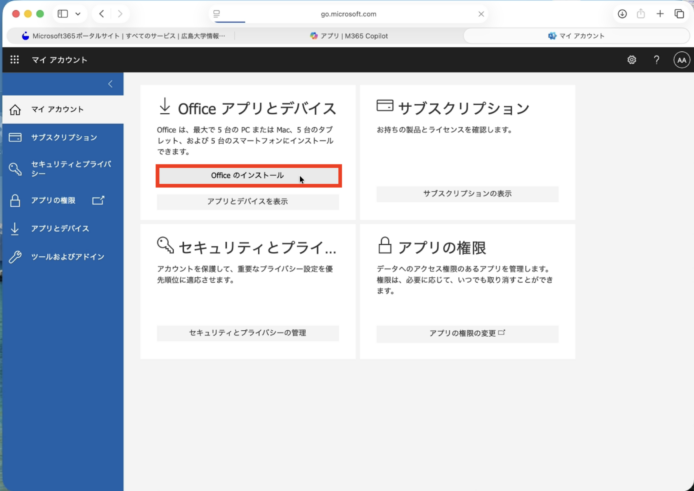Click マイ アカウント header title
The width and height of the screenshot is (694, 491).
59,60
